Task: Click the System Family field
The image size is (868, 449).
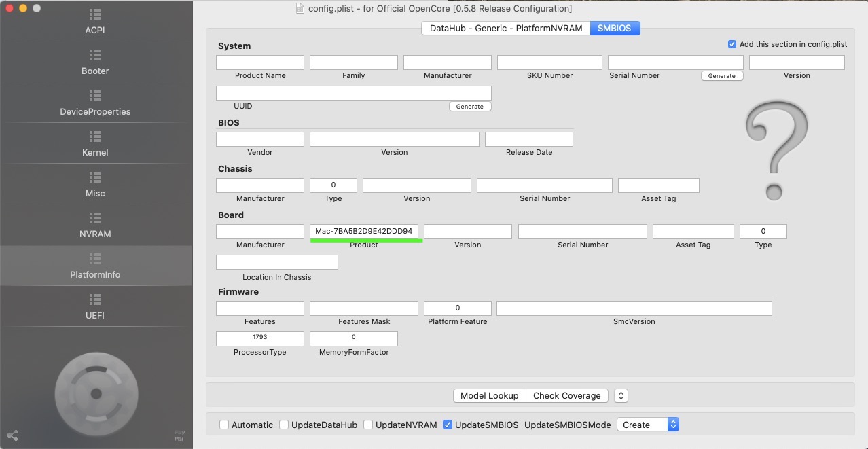Action: pyautogui.click(x=354, y=62)
